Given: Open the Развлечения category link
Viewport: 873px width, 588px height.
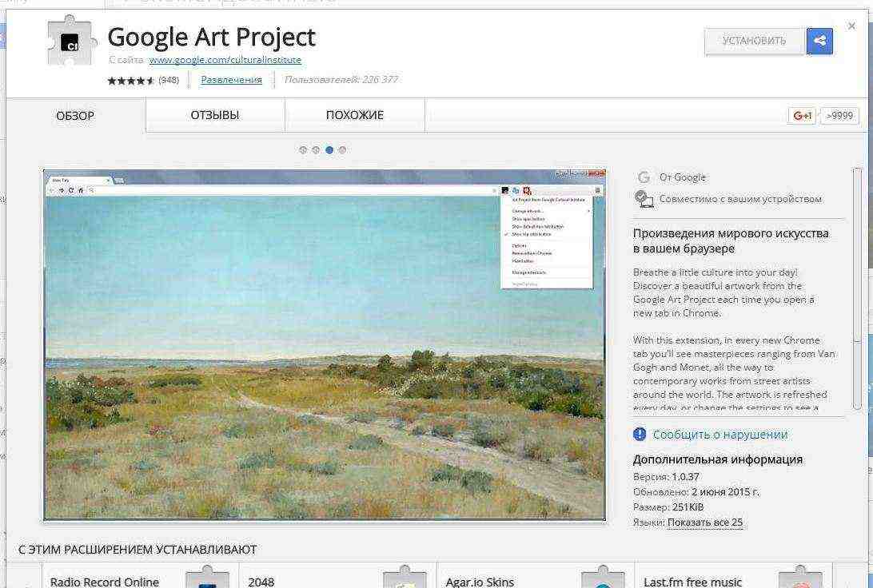Looking at the screenshot, I should (231, 80).
